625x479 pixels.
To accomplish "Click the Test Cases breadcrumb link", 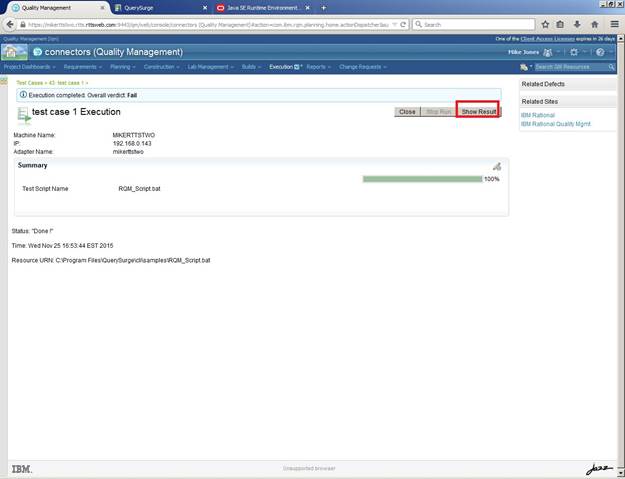I will [x=29, y=83].
